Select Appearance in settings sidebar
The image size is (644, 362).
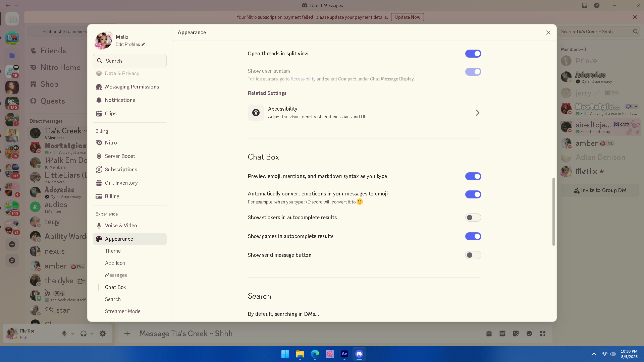[x=130, y=239]
